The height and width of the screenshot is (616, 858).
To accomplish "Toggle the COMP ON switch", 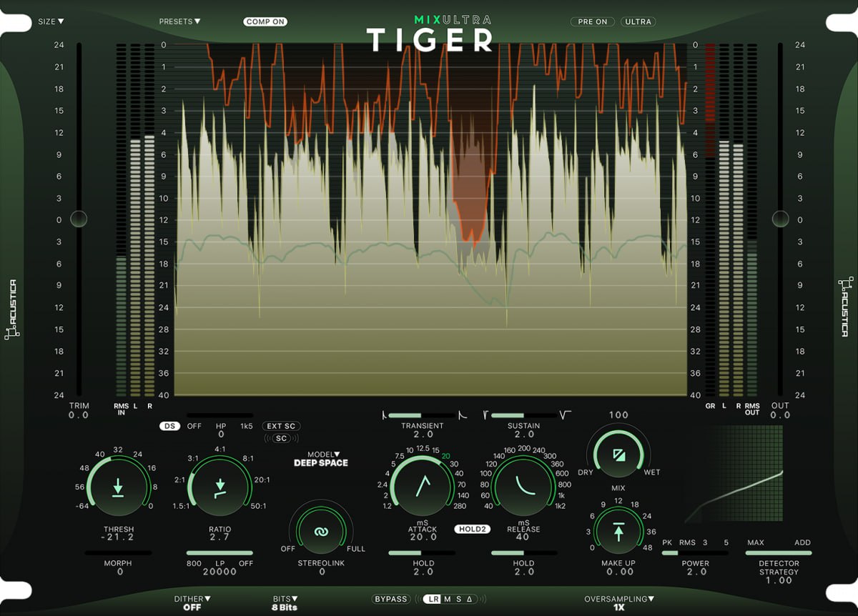I will (265, 21).
